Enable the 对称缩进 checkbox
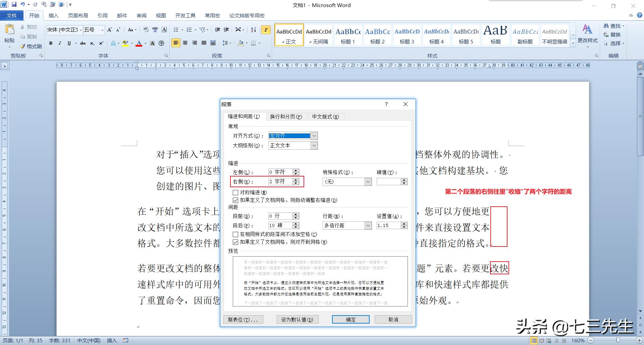The image size is (644, 345). 236,192
